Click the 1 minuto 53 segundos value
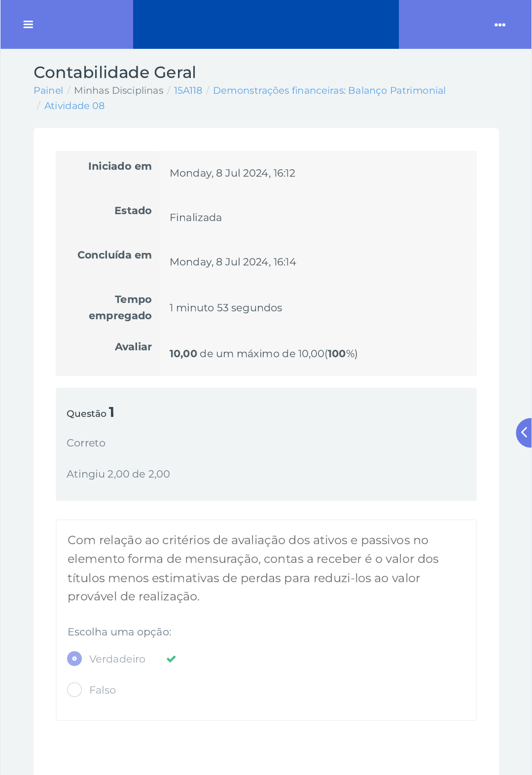This screenshot has width=532, height=775. [x=226, y=308]
